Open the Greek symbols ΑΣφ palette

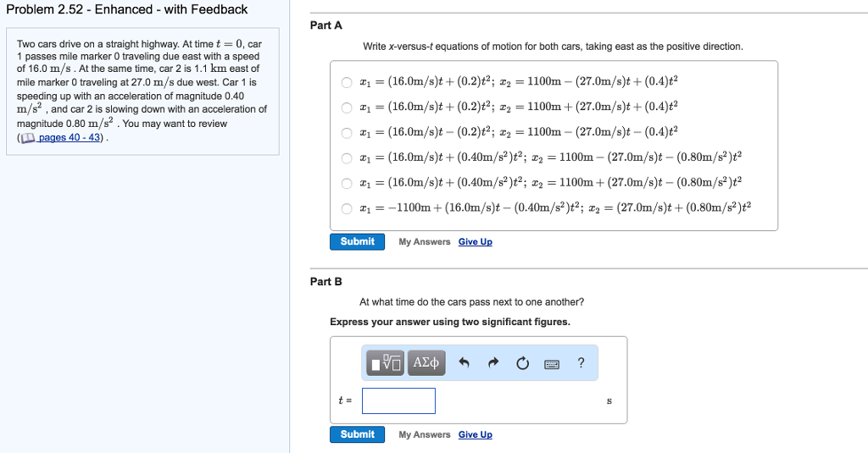coord(426,363)
